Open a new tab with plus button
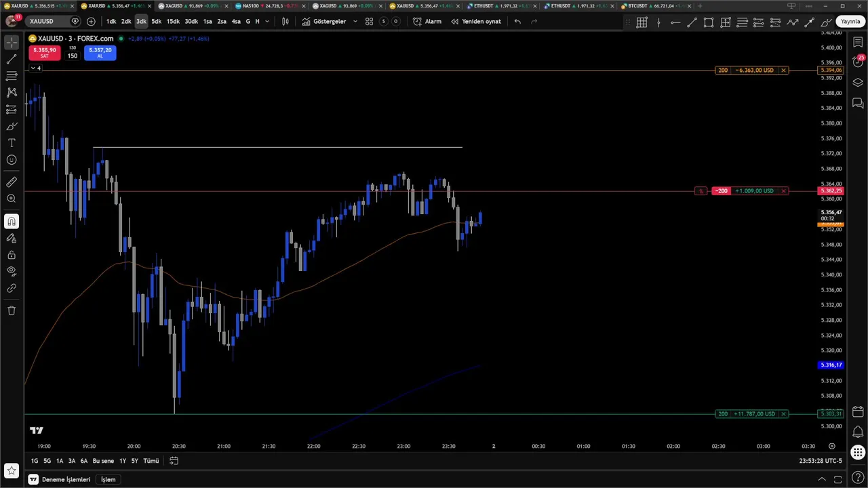Image resolution: width=868 pixels, height=488 pixels. (x=700, y=6)
